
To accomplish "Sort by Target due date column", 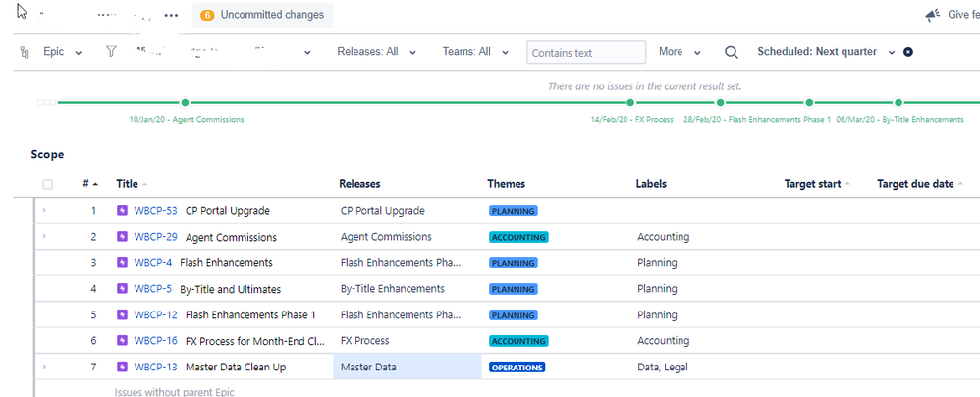I will (x=920, y=184).
